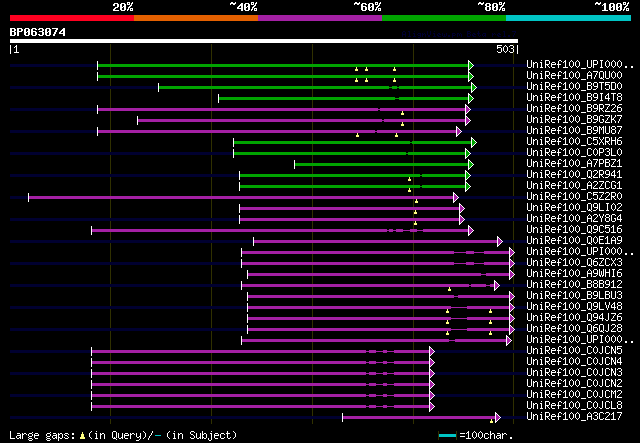640x443 pixels.
Task: Click the UniRef100_C0JCN3 label
Action: (x=574, y=373)
